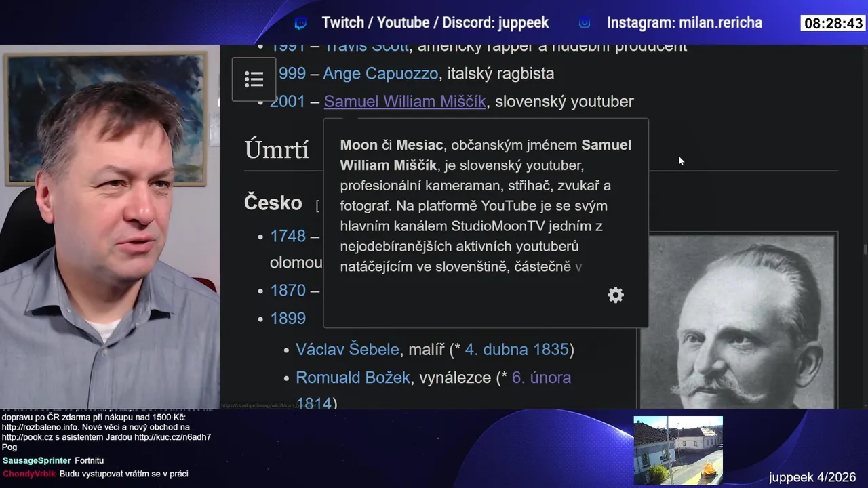The height and width of the screenshot is (488, 868).
Task: Open the Ange Capuozzo link
Action: coord(381,73)
